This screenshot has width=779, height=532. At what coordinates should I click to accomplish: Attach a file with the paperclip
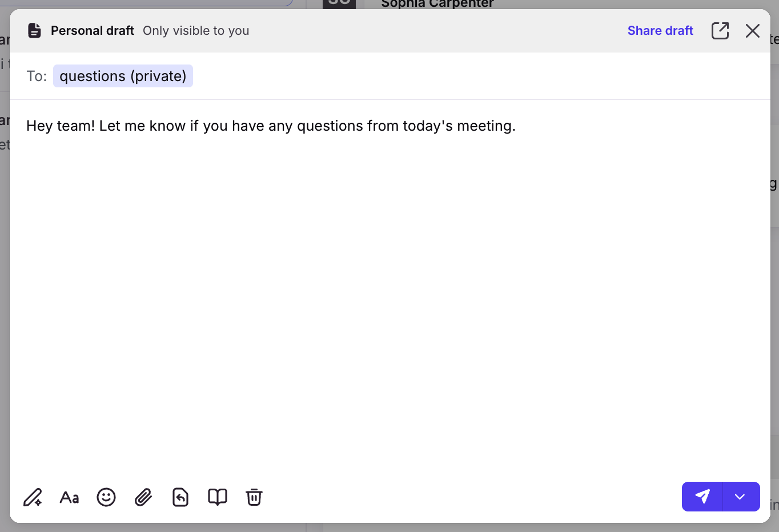tap(143, 497)
